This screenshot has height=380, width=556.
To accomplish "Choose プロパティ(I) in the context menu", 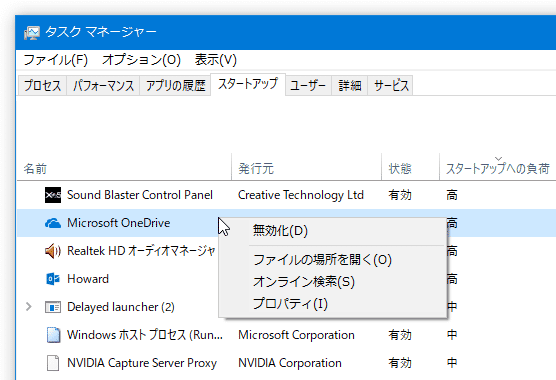I will 332,304.
